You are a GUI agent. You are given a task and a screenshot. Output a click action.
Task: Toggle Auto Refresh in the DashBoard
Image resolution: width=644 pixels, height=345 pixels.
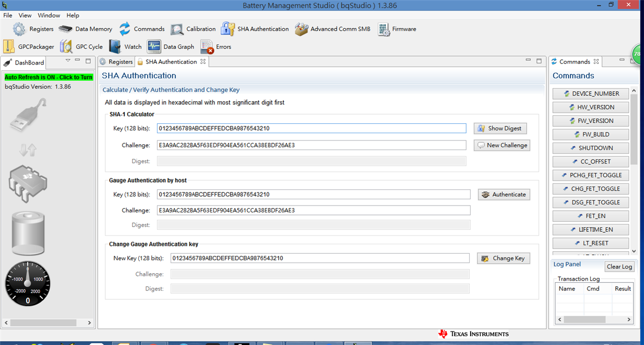coord(49,77)
